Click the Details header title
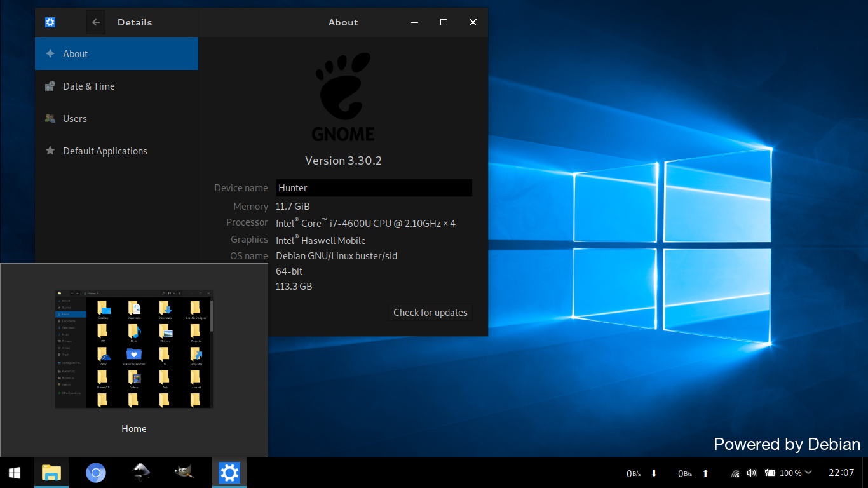 click(135, 22)
